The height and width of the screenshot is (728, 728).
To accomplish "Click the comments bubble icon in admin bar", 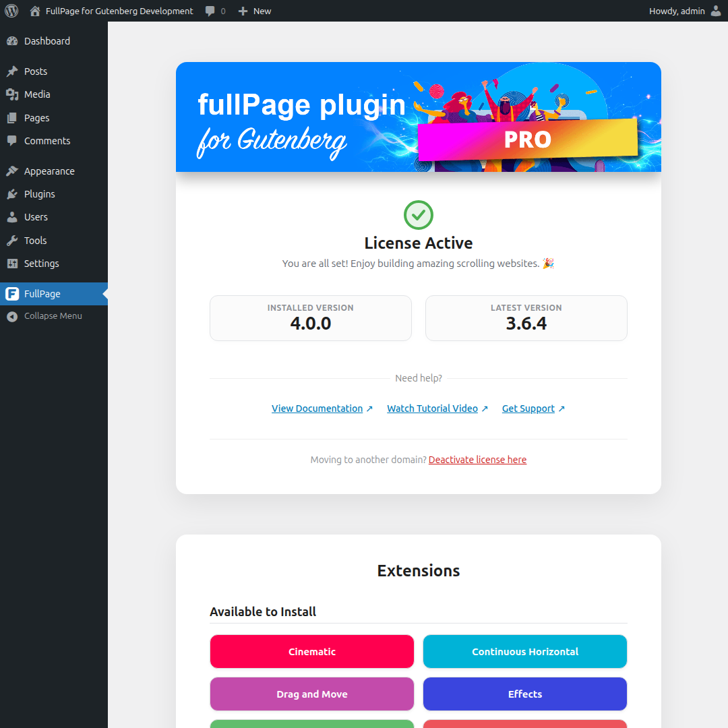I will [210, 11].
